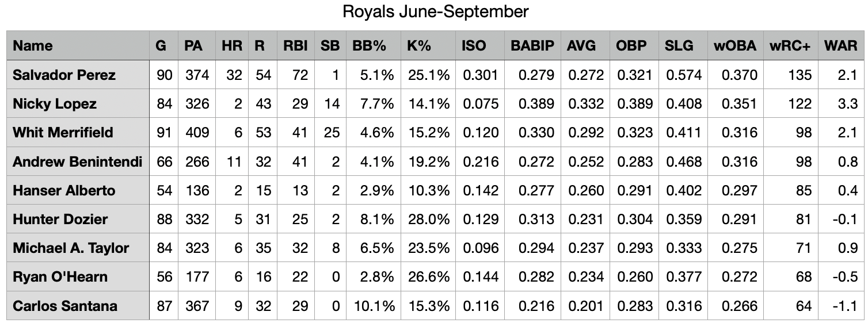Click the wRC+ column header

coord(790,46)
